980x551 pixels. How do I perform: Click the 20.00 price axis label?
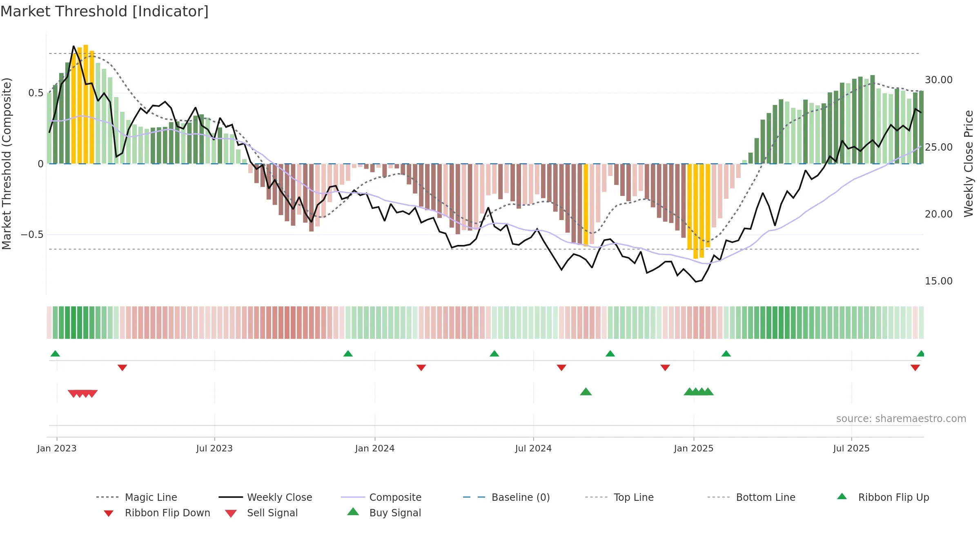[939, 214]
